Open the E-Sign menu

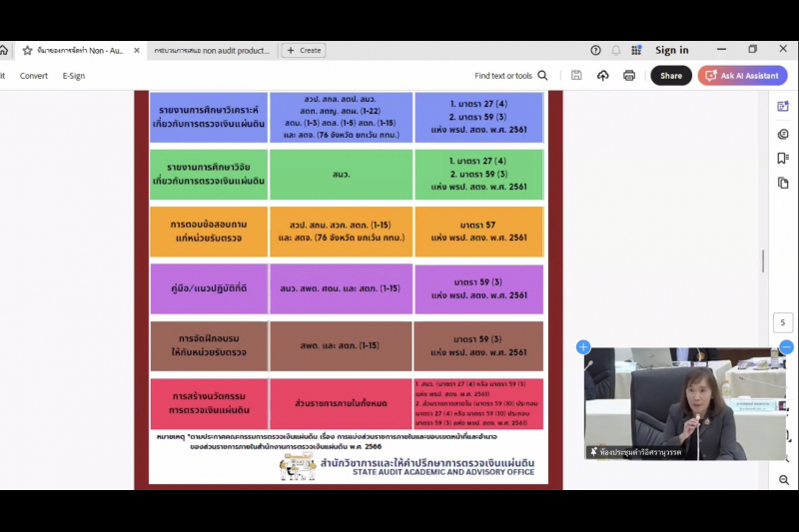click(x=74, y=76)
